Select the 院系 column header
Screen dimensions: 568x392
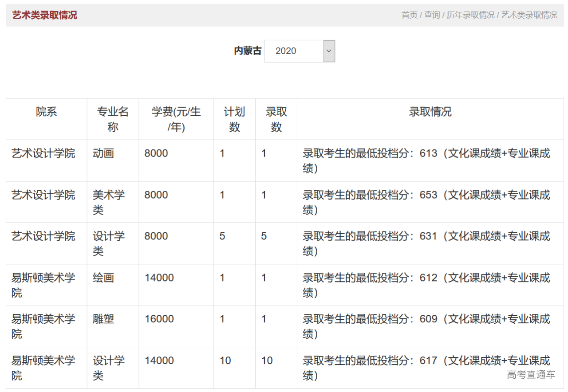coord(46,112)
